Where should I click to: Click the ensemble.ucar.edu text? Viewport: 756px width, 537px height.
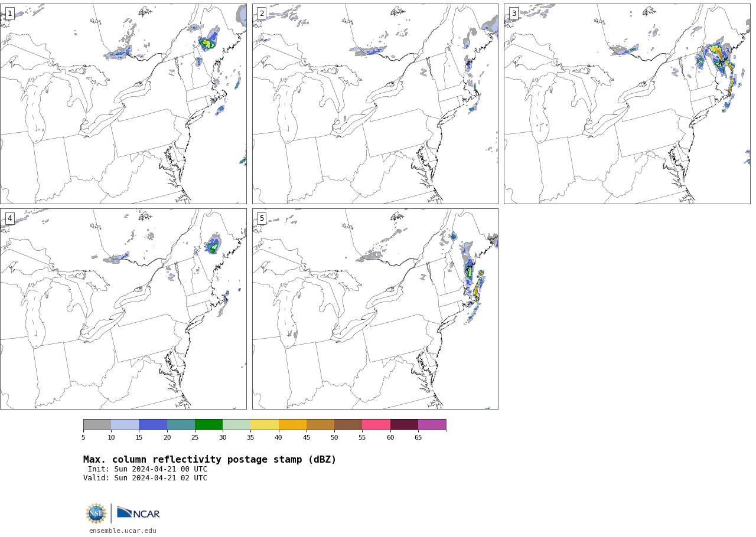[x=123, y=531]
